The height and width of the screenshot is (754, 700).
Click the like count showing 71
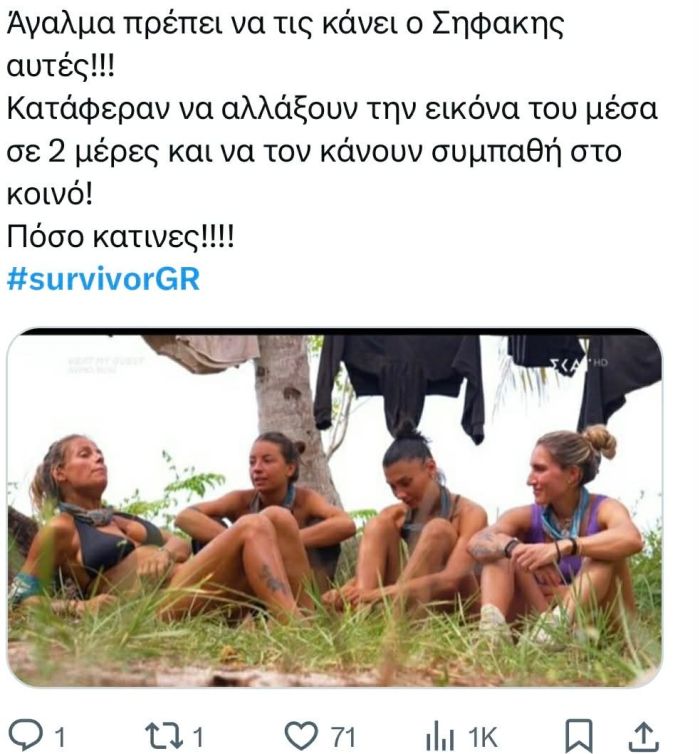[x=343, y=736]
